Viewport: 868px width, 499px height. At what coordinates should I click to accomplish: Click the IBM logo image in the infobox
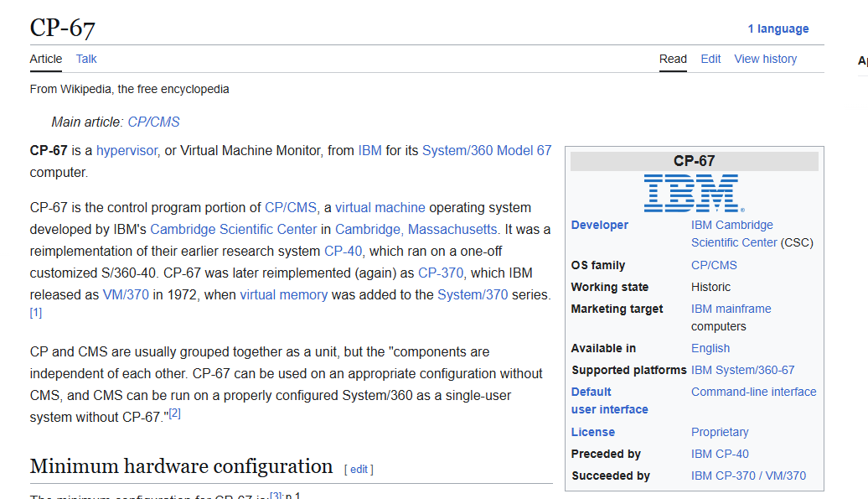[x=695, y=193]
